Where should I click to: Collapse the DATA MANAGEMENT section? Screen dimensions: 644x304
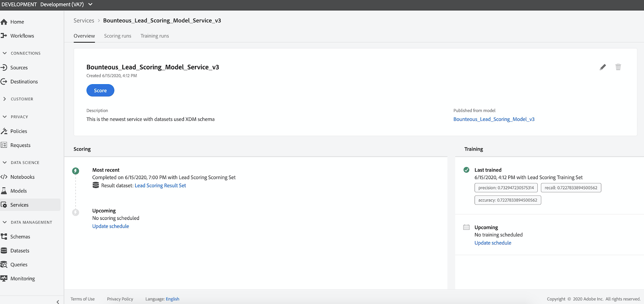tap(27, 222)
